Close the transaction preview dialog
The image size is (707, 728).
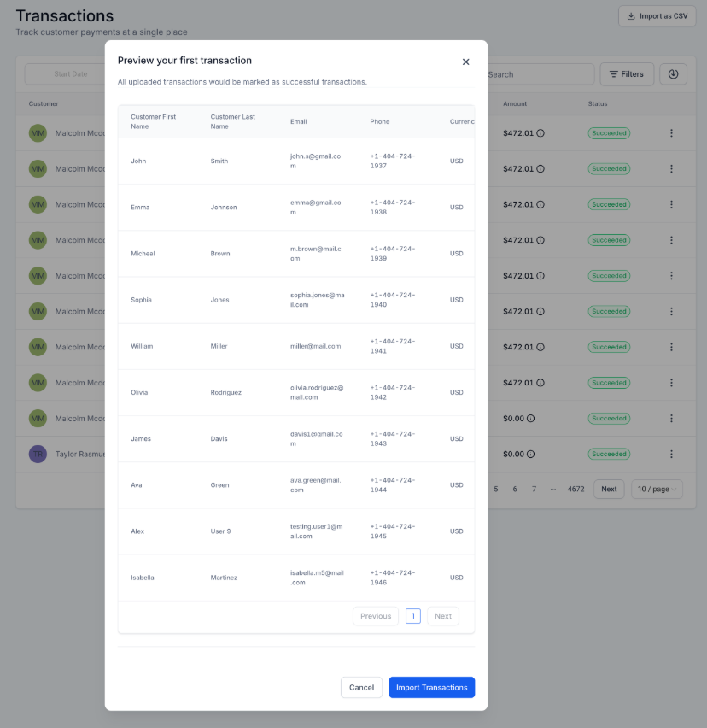465,62
